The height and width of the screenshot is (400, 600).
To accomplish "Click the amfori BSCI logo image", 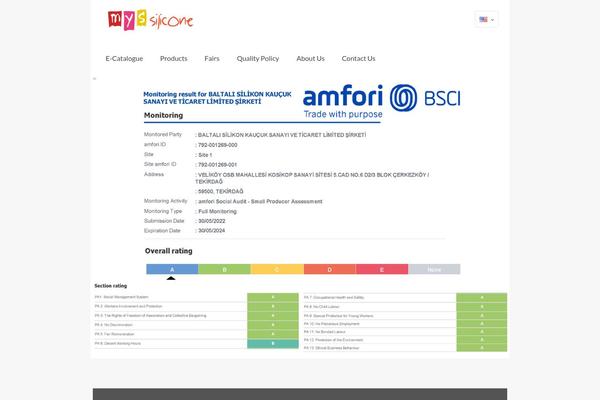I will (382, 101).
